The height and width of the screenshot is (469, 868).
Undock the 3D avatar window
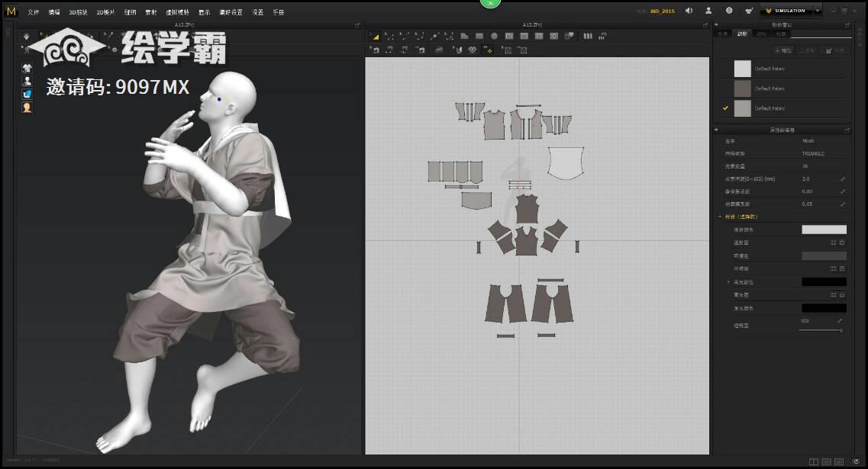coord(357,25)
